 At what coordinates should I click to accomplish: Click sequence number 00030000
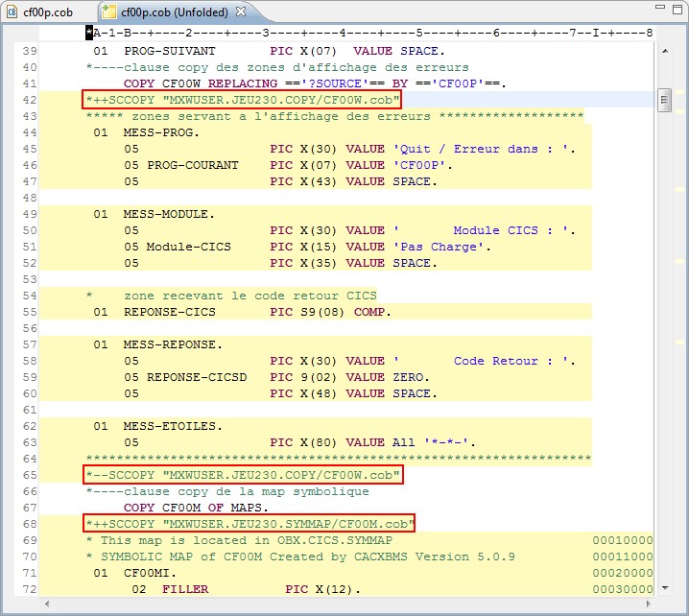click(622, 589)
